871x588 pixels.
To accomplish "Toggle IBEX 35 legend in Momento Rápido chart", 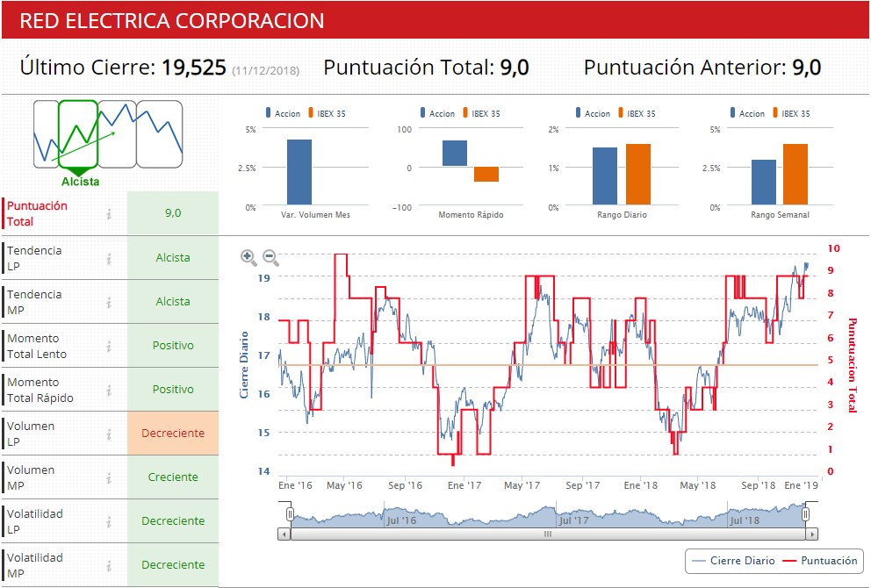I will click(x=482, y=113).
